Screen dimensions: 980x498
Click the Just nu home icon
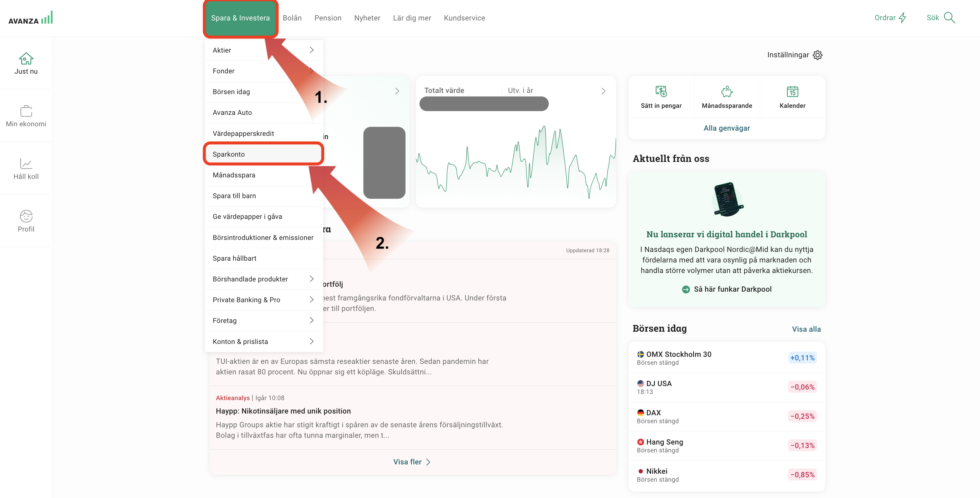click(x=26, y=59)
